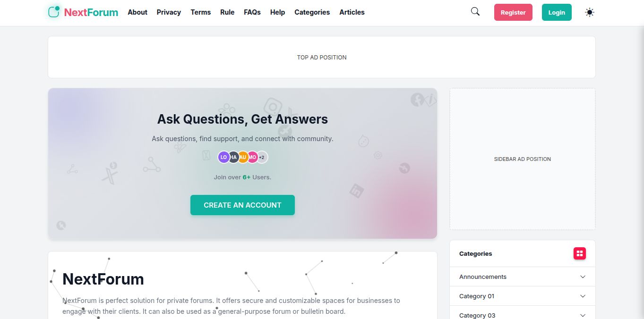Open the search magnifier icon
Screen dimensions: 644x319
pyautogui.click(x=475, y=12)
